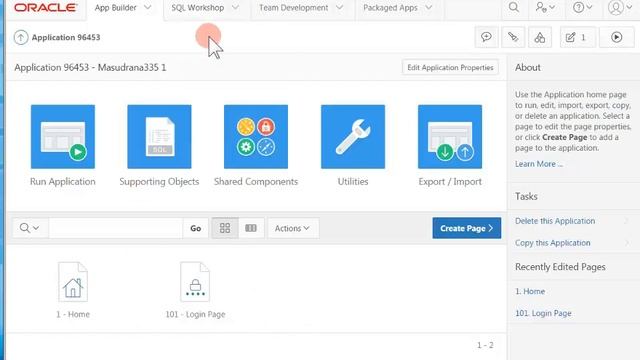
Task: Click the Application 96453 breadcrumb text
Action: click(66, 38)
